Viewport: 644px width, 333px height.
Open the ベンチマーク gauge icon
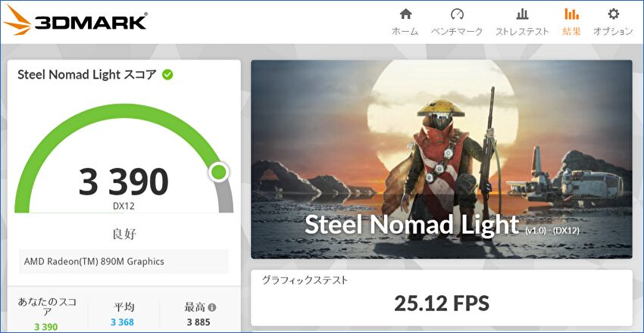point(457,14)
